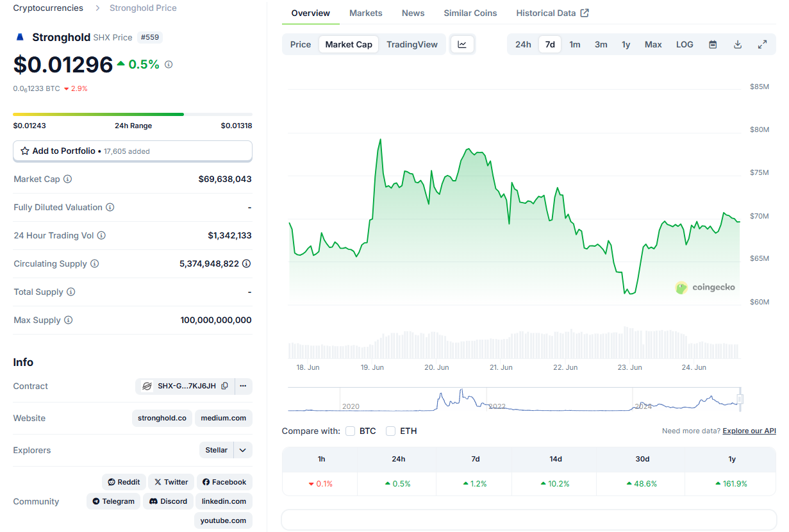Set chart range to 1y
The height and width of the screenshot is (532, 789).
[x=626, y=44]
